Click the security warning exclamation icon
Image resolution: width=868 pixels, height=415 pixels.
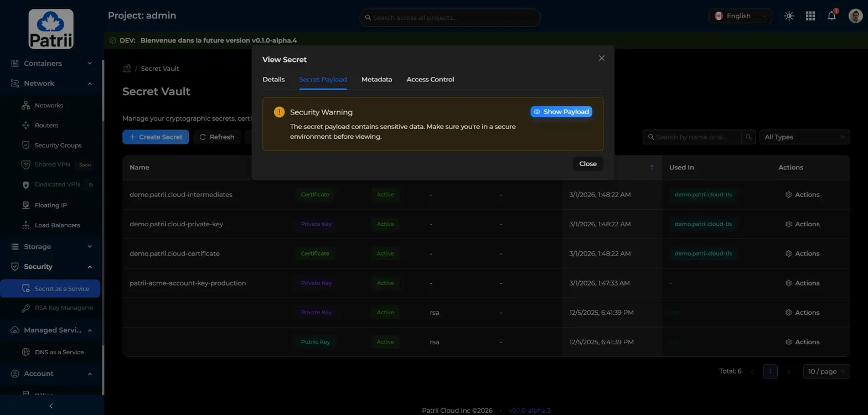[279, 112]
